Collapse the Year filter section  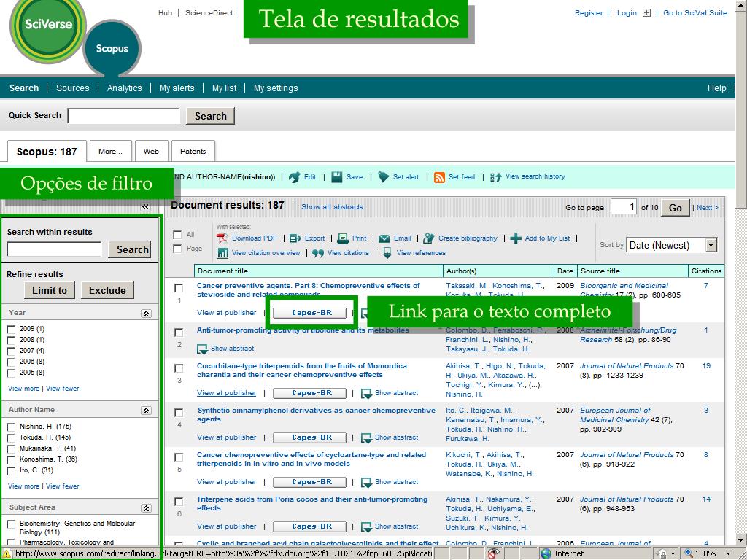tap(146, 314)
